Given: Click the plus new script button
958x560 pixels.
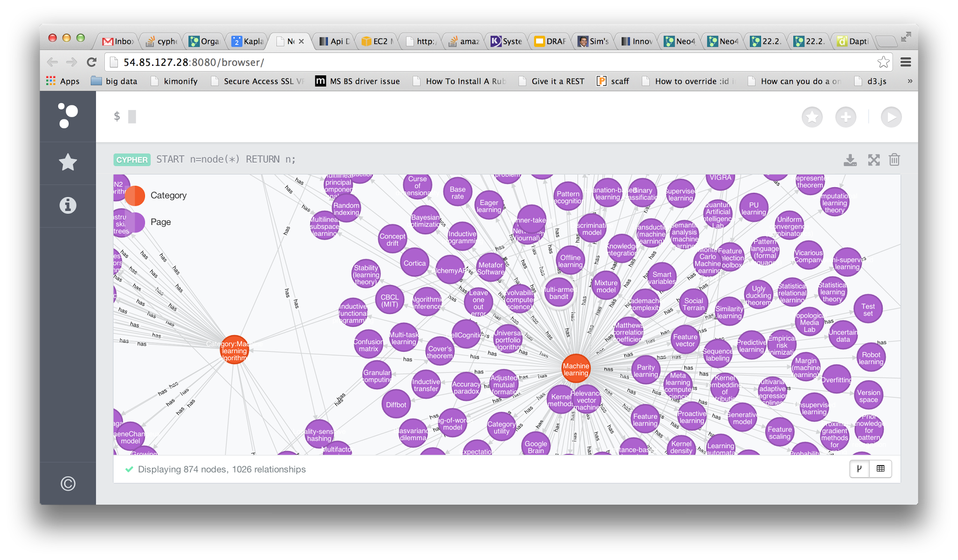Looking at the screenshot, I should [x=846, y=117].
